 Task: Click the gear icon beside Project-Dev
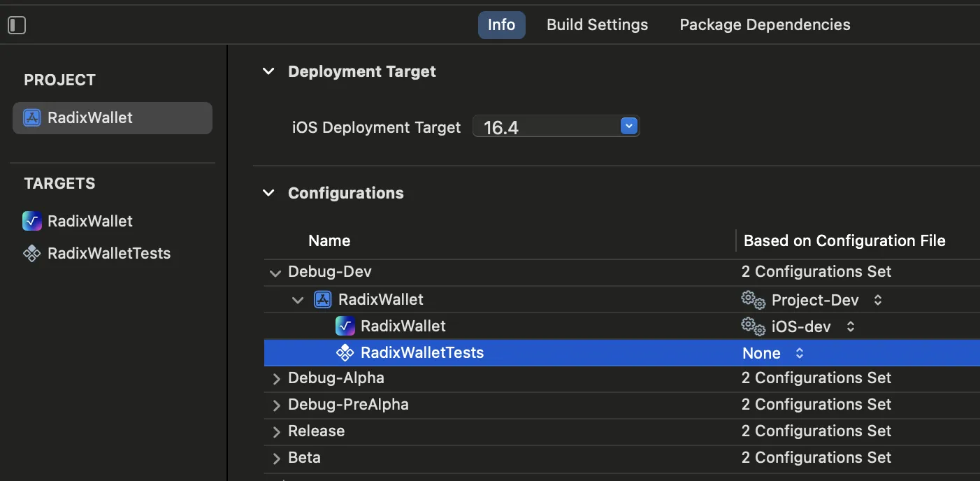coord(753,300)
